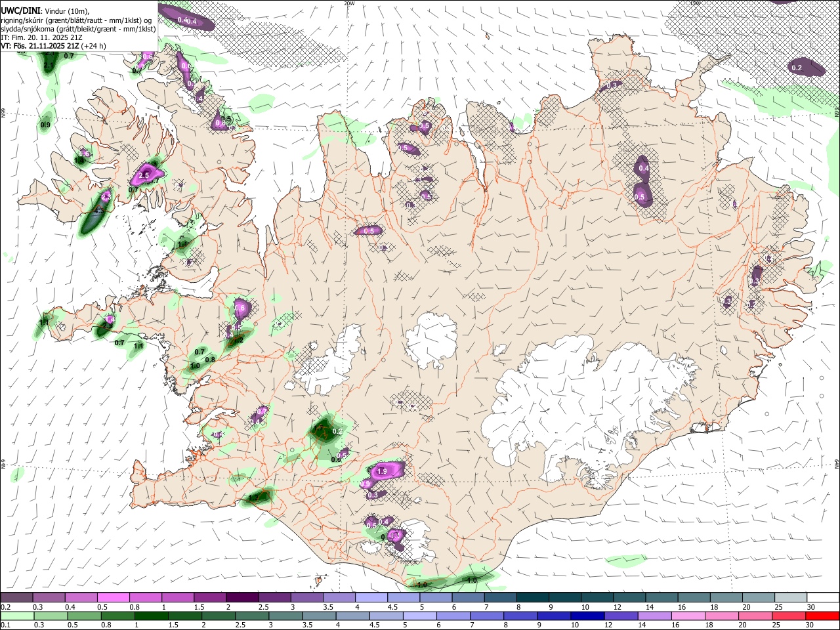This screenshot has width=840, height=630.
Task: Click the rain legend swatch between 14 and 16
Action: (654, 615)
